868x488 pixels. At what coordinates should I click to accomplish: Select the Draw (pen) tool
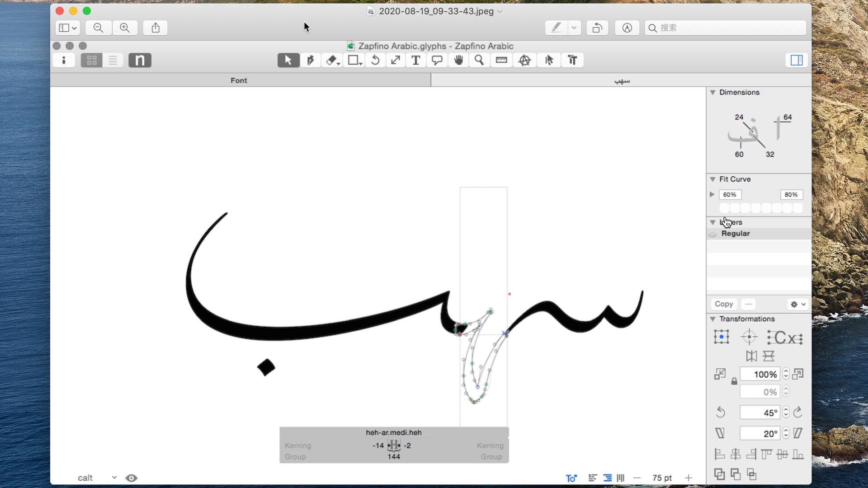coord(310,60)
